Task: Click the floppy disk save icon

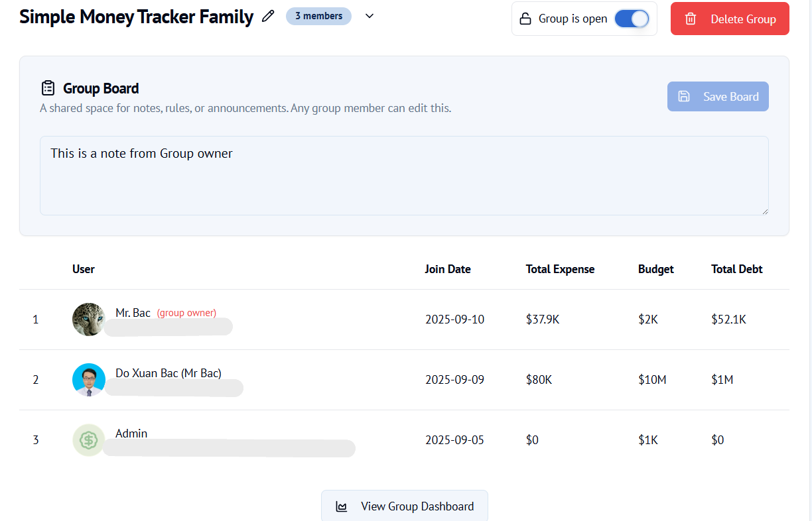Action: click(684, 97)
